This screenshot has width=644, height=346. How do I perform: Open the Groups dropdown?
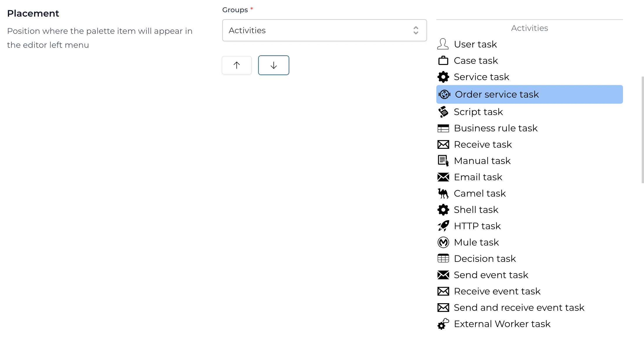324,30
